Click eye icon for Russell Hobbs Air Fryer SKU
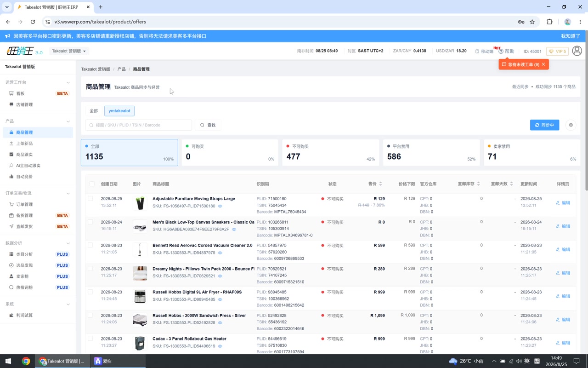Screen dimensions: 588x368 [220, 299]
